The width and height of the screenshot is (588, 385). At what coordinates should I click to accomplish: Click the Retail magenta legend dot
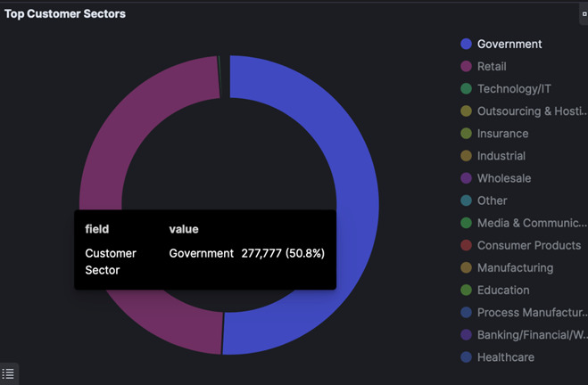[x=466, y=67]
